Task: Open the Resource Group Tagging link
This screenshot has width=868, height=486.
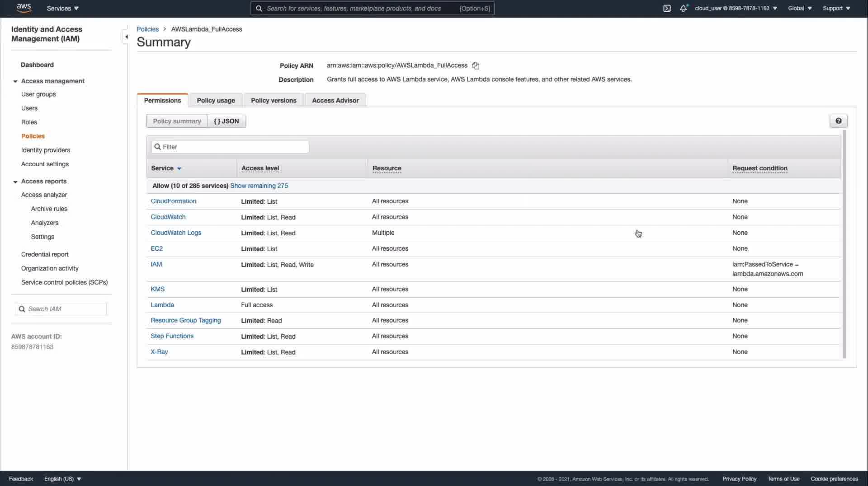Action: 186,321
